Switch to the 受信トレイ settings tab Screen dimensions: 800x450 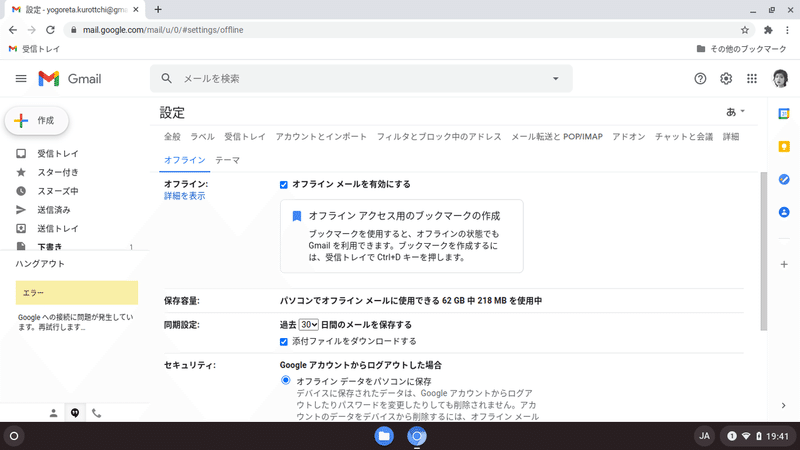click(x=245, y=137)
